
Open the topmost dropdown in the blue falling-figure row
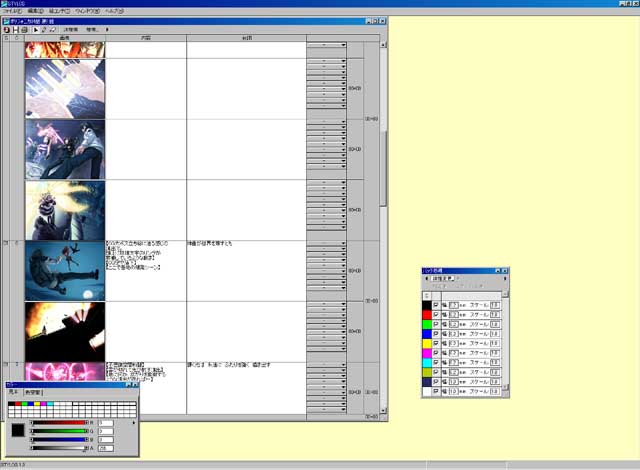327,244
